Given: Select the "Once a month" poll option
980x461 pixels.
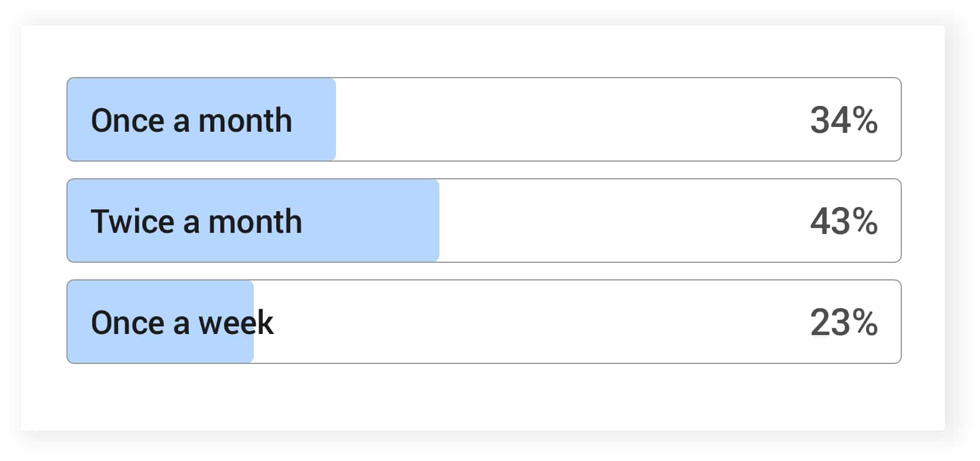Looking at the screenshot, I should tap(484, 119).
